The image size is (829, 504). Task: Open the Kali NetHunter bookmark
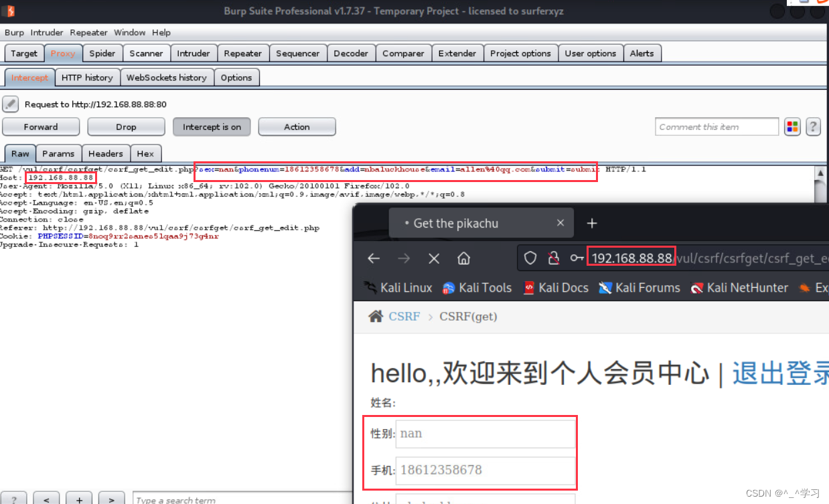[x=739, y=288]
